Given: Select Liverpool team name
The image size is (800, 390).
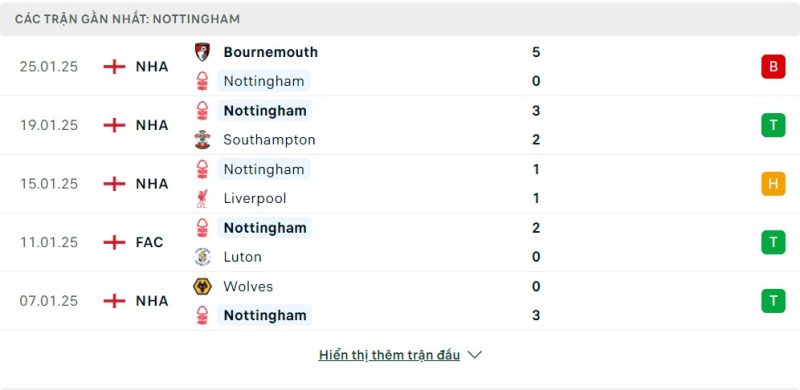Looking at the screenshot, I should (255, 198).
